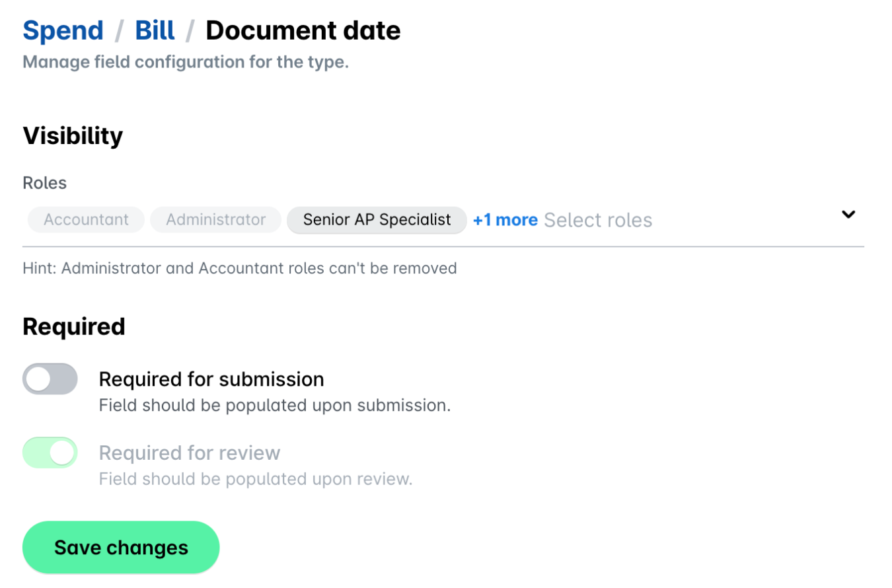This screenshot has height=588, width=892.
Task: Click the 'Manage field configuration for the type.' subtitle
Action: [x=186, y=63]
